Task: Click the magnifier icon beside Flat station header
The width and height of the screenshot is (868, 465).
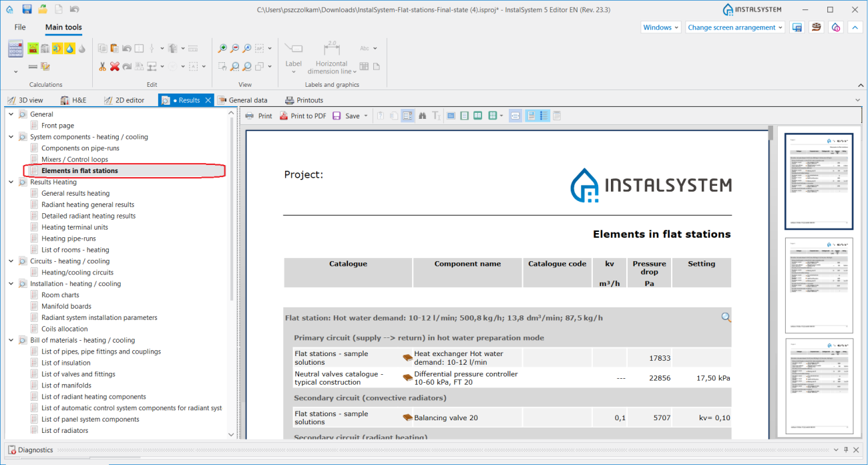Action: (x=726, y=318)
